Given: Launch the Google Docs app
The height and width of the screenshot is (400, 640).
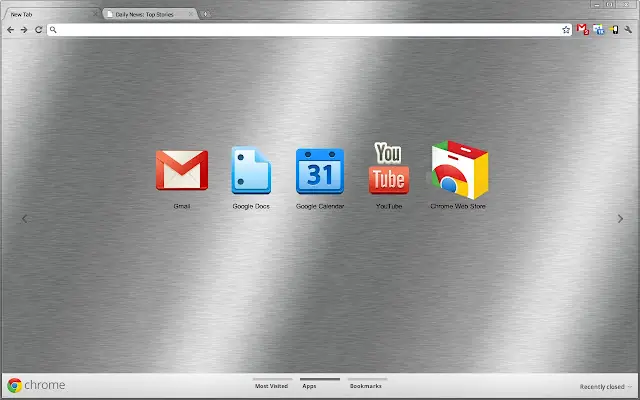Looking at the screenshot, I should click(x=251, y=170).
